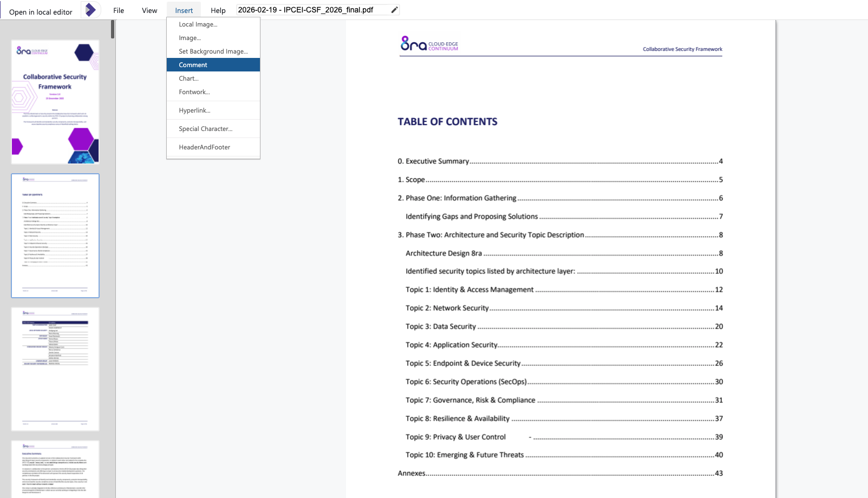868x498 pixels.
Task: Open Special Character picker
Action: [205, 129]
